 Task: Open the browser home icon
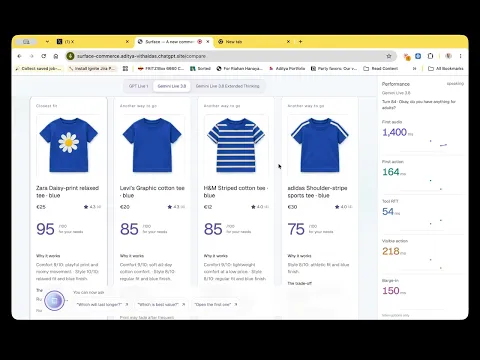point(56,56)
